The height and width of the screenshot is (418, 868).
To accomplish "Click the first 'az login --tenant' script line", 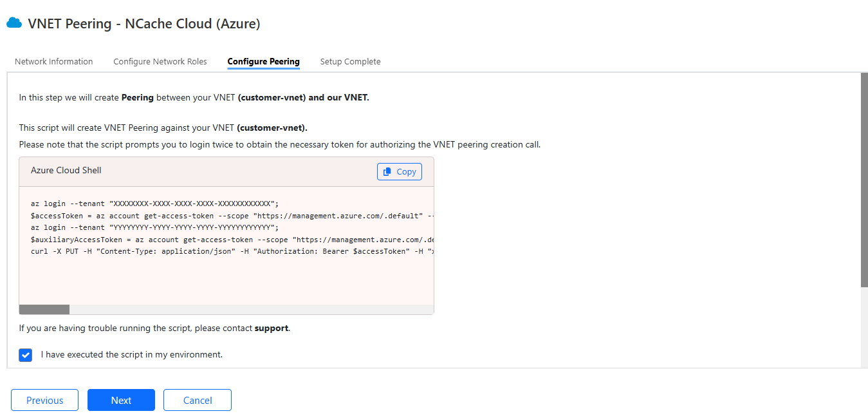I will pos(155,204).
